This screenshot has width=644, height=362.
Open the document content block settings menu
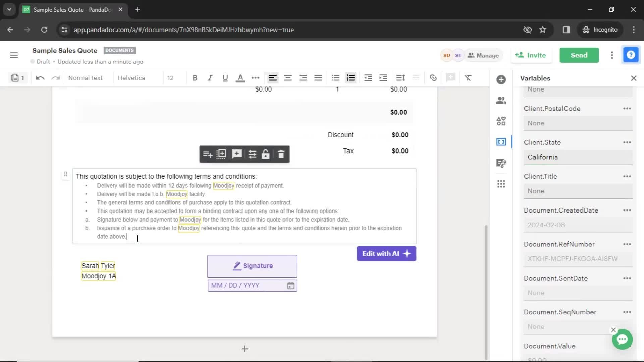(x=252, y=154)
